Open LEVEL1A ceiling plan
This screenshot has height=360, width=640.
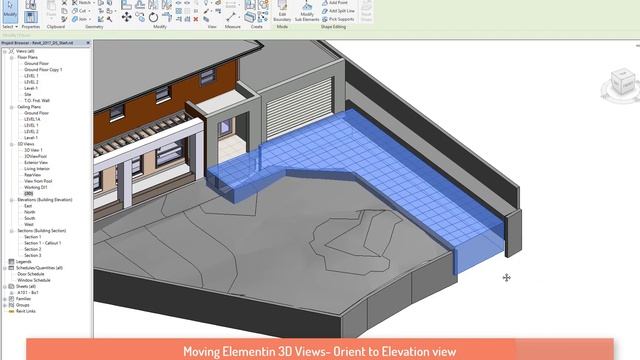pos(32,119)
